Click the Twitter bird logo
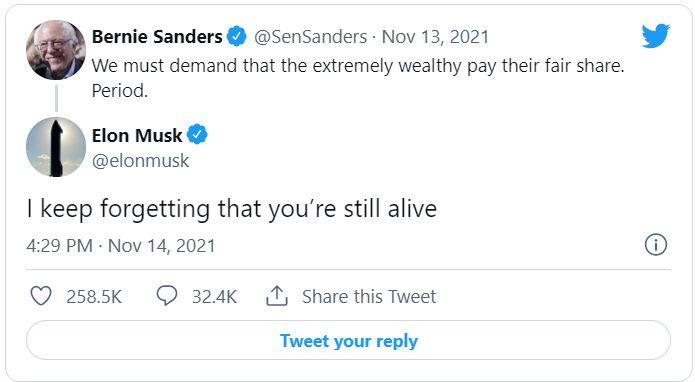695x382 pixels. click(656, 35)
